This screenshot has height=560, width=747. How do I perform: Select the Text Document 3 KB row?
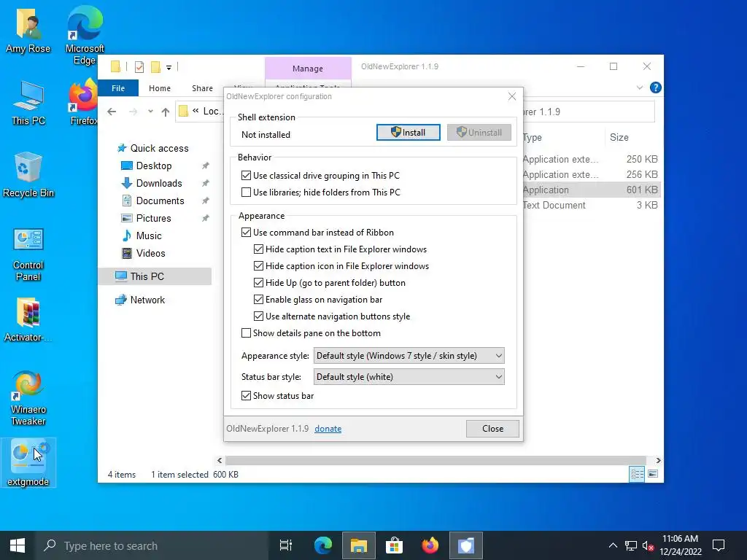click(591, 205)
